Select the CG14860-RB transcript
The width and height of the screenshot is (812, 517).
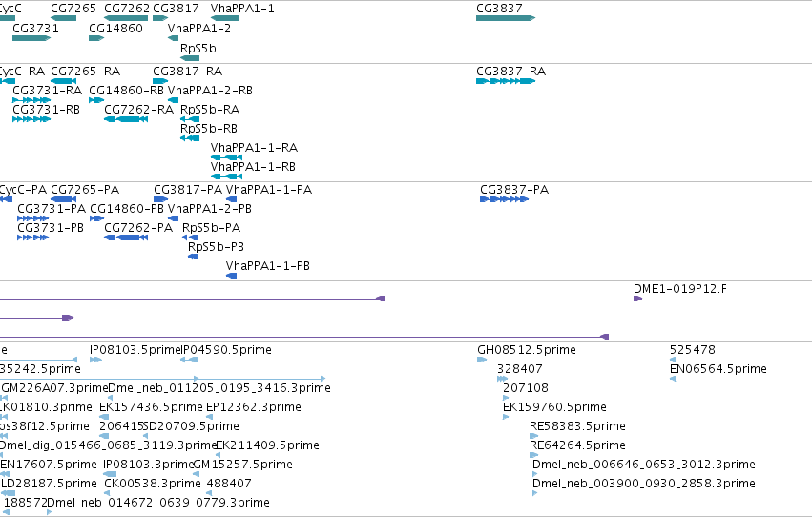96,100
